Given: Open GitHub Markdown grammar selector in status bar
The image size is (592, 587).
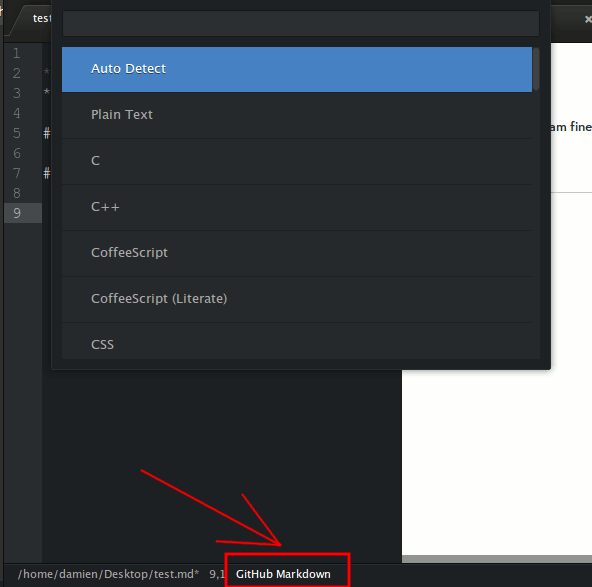Looking at the screenshot, I should pos(283,574).
